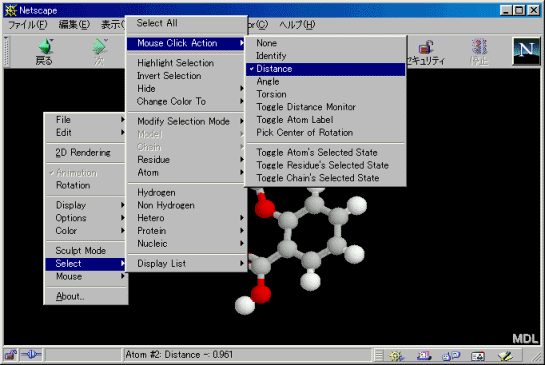The height and width of the screenshot is (365, 545).
Task: Expand the Hide submenu
Action: [186, 89]
